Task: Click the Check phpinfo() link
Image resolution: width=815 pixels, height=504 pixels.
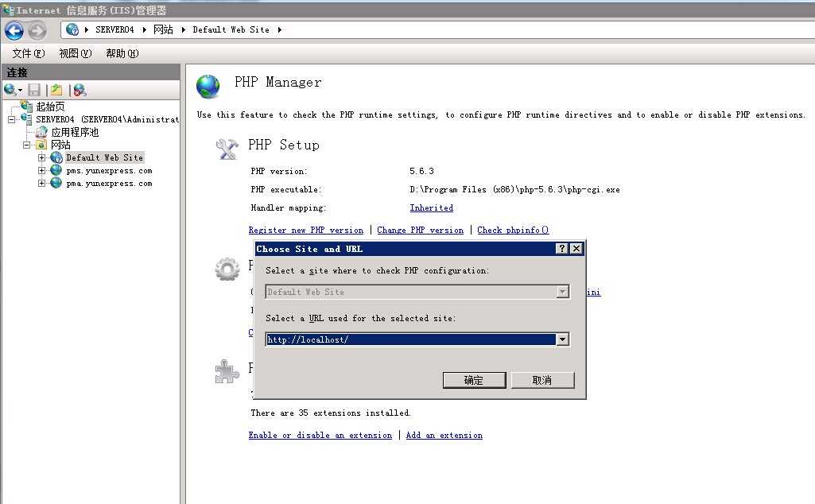Action: (513, 230)
